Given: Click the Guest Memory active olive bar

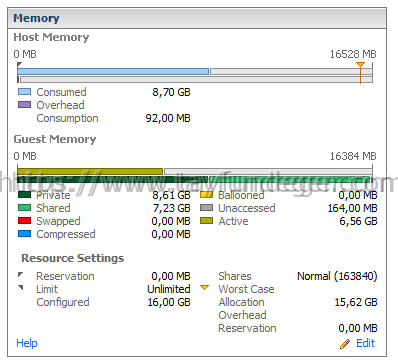Looking at the screenshot, I should click(90, 171).
